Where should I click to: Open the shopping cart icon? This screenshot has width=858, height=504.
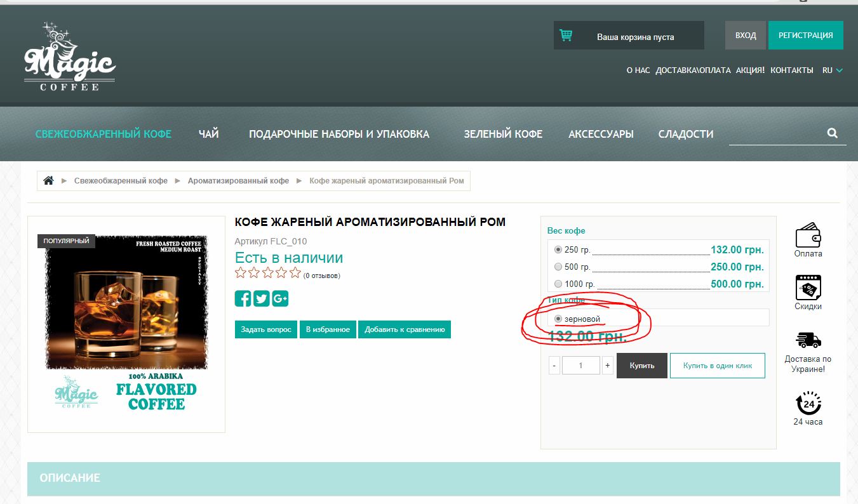click(x=566, y=36)
